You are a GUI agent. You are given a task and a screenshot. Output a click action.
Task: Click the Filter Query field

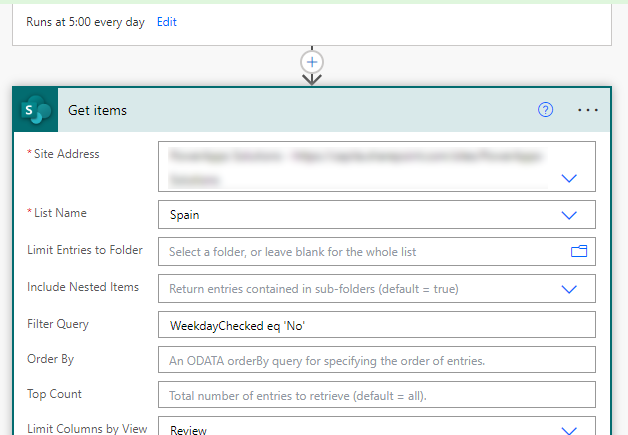(x=376, y=325)
